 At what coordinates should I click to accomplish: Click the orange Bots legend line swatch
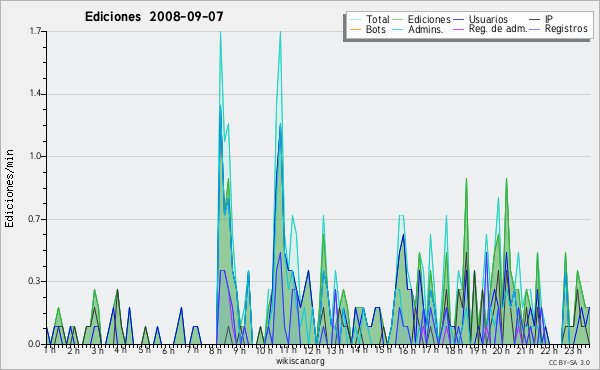355,29
